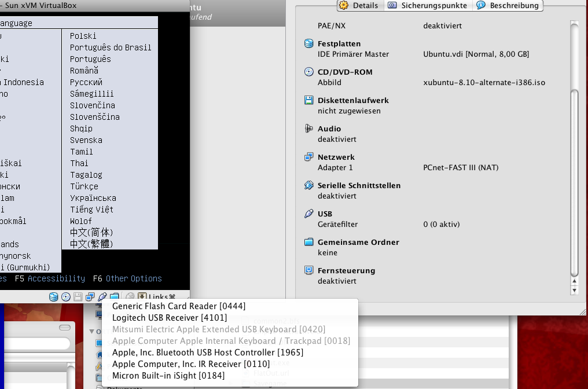This screenshot has height=389, width=588.
Task: Click the Fernsteuerung monitor icon
Action: 308,270
